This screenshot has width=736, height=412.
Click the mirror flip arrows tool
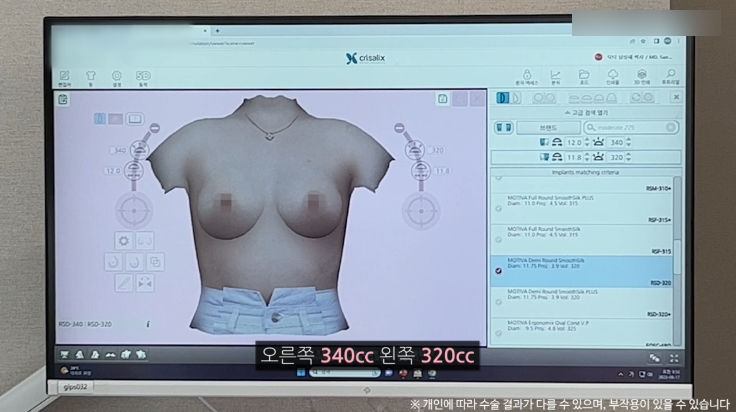click(x=145, y=283)
